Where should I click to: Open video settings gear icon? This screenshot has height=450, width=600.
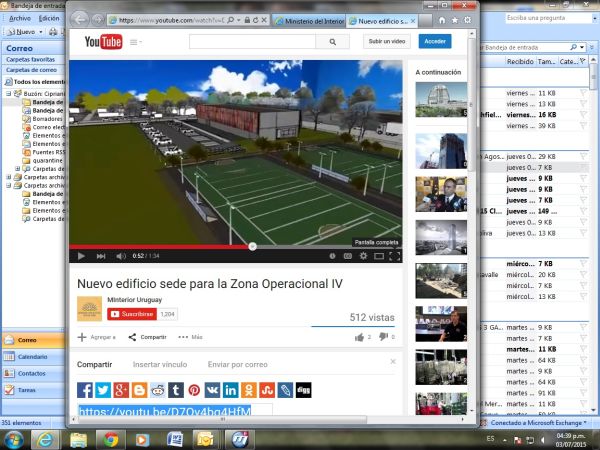point(363,256)
